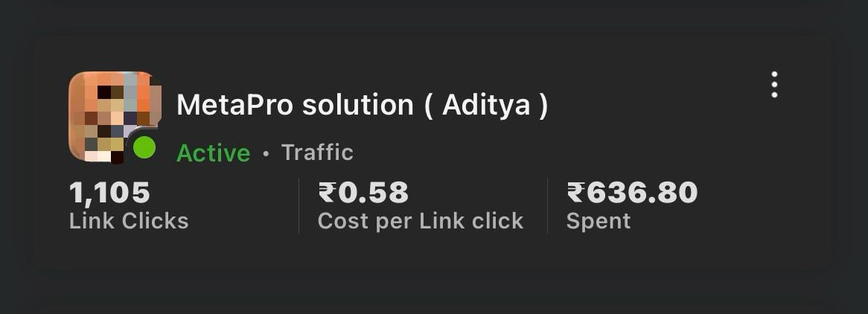Click the rupee symbol in ₹0.58
This screenshot has height=314, width=868.
327,193
